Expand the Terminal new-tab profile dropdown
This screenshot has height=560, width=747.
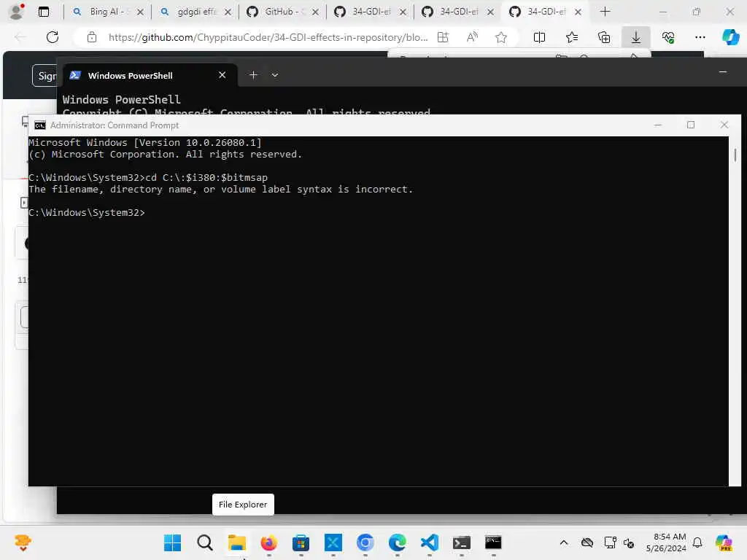pyautogui.click(x=275, y=75)
